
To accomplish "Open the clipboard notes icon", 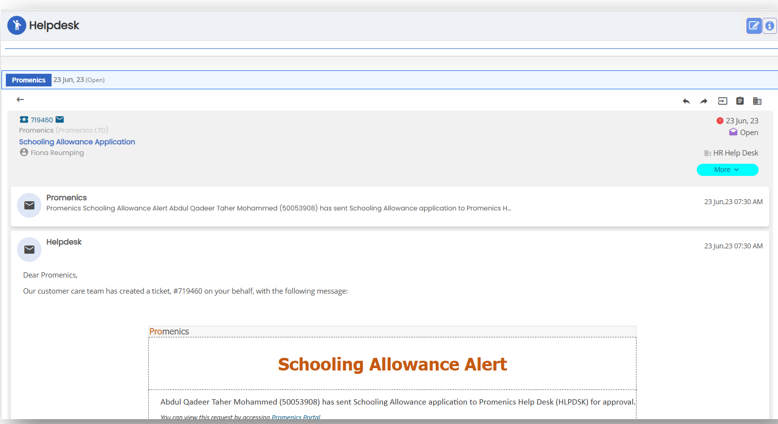I will [740, 101].
